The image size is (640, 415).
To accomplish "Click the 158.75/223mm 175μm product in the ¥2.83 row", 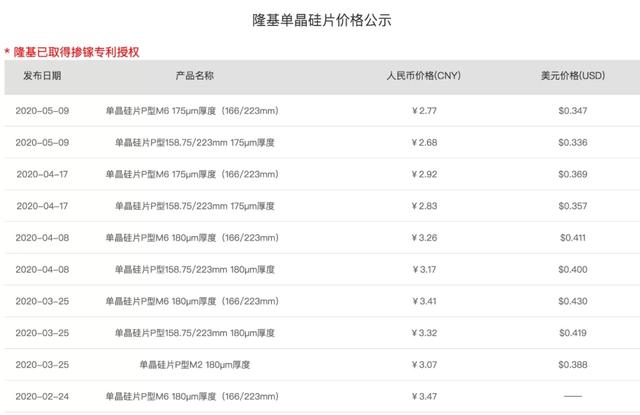I will tap(194, 206).
